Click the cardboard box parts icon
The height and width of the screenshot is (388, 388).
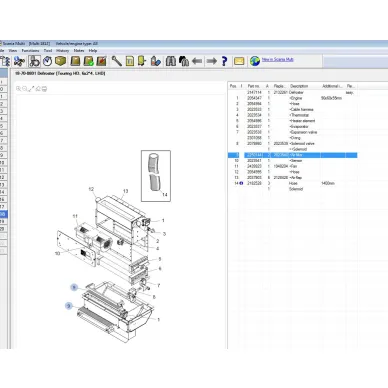[x=61, y=61]
